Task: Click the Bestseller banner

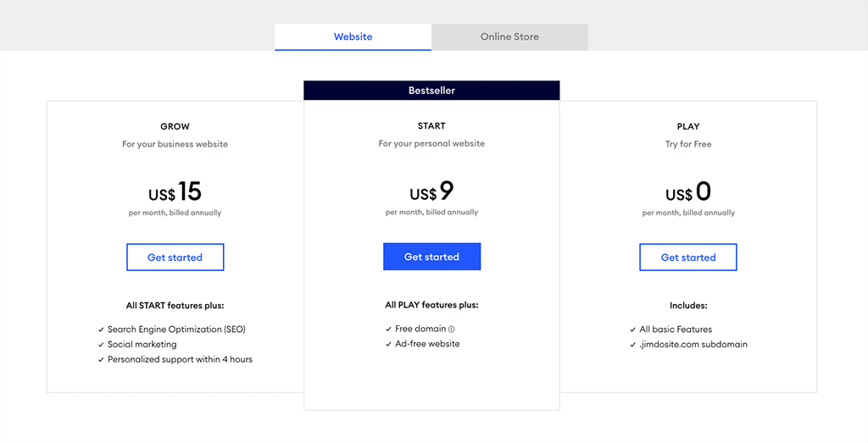Action: tap(431, 90)
